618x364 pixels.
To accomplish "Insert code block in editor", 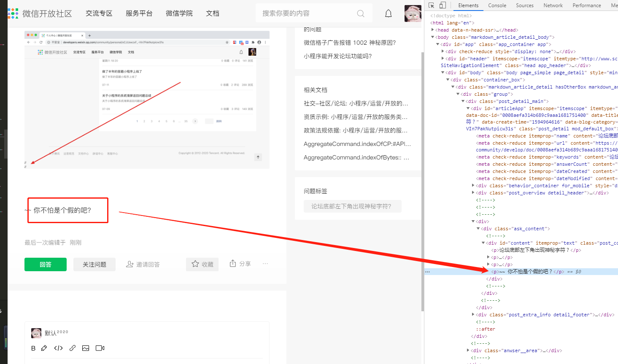I will click(58, 348).
